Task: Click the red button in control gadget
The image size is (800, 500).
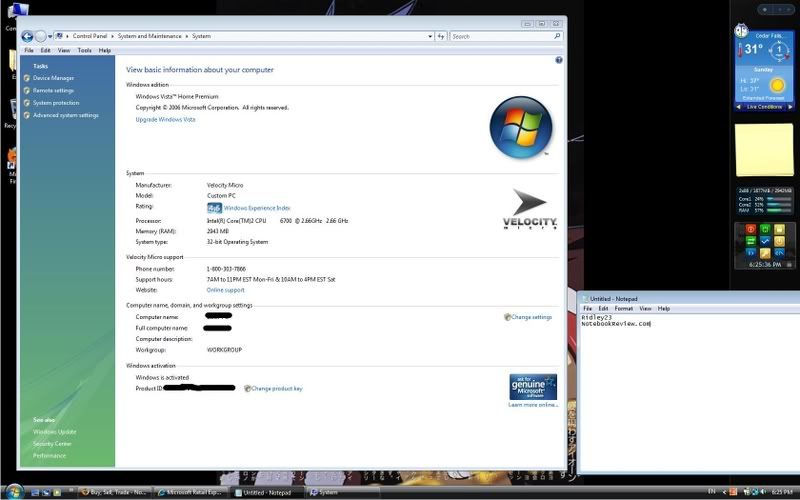Action: tap(751, 229)
